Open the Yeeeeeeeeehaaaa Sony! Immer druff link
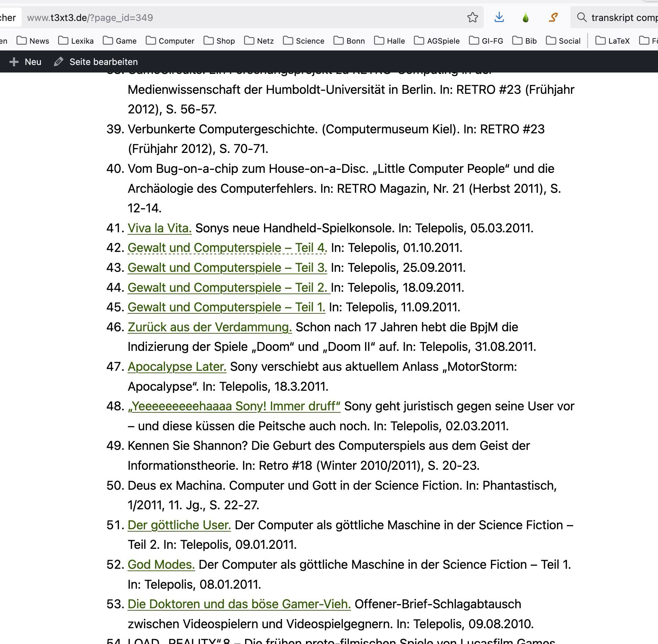This screenshot has width=658, height=644. point(234,406)
